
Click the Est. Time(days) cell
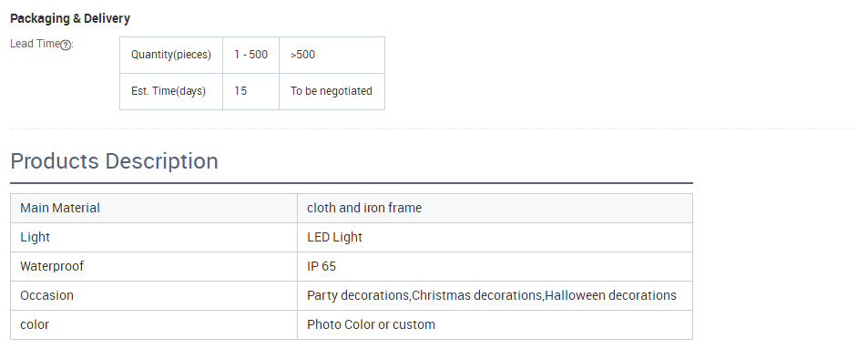(171, 91)
